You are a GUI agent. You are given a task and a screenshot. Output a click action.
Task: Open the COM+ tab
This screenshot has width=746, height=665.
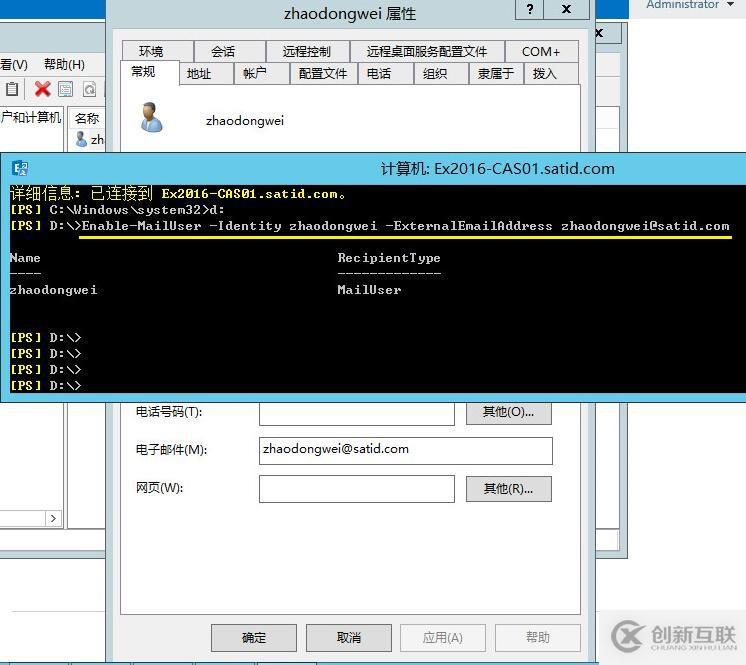541,51
